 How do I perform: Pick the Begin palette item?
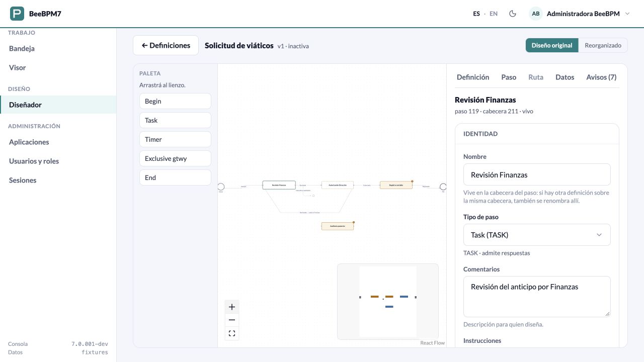[175, 101]
